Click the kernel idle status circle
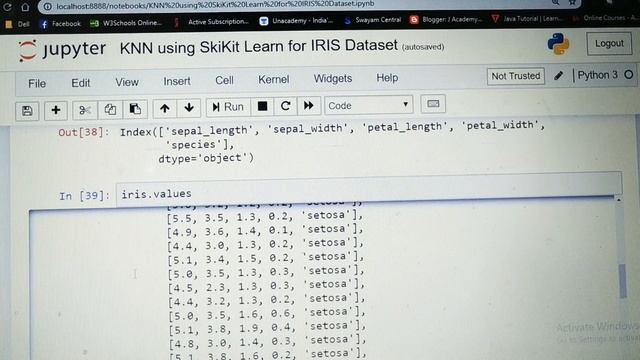This screenshot has height=360, width=640. coord(629,75)
